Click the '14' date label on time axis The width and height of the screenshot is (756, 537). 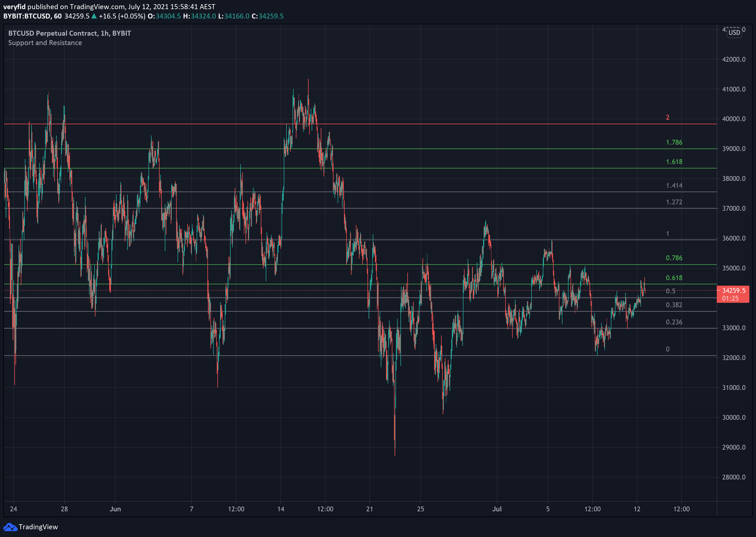tap(281, 509)
